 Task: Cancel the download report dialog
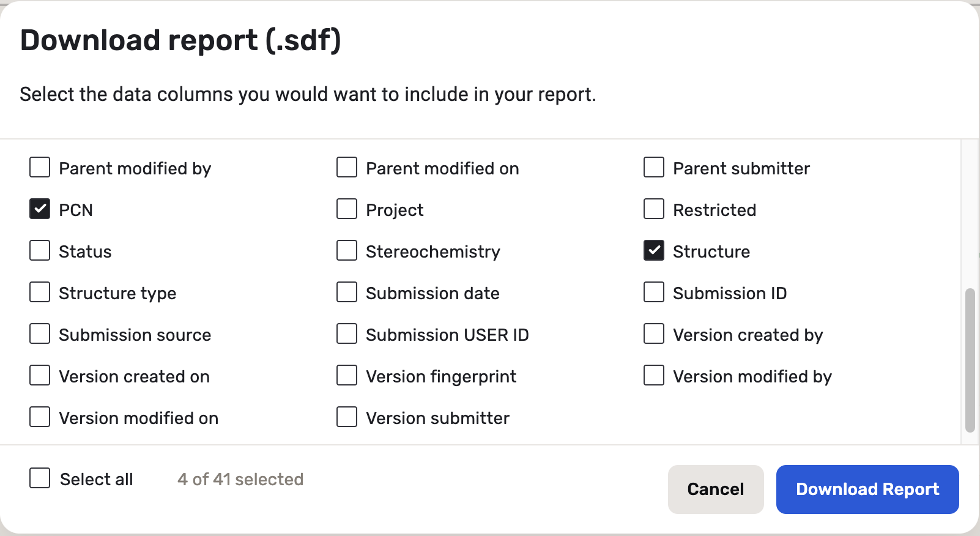click(x=715, y=489)
